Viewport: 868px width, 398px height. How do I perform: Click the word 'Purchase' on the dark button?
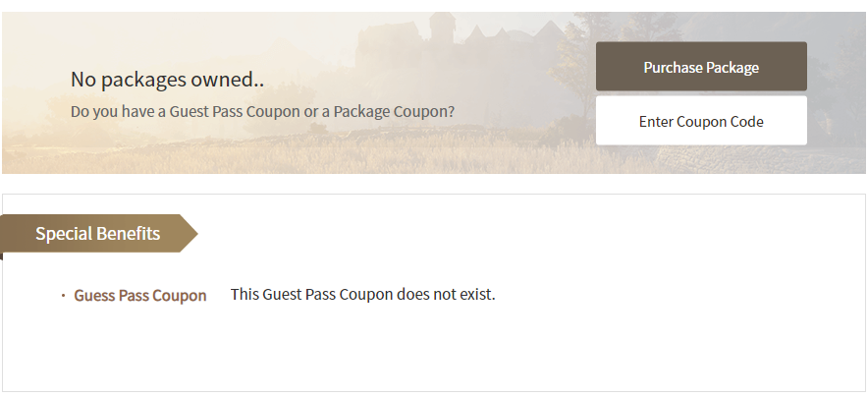(675, 67)
